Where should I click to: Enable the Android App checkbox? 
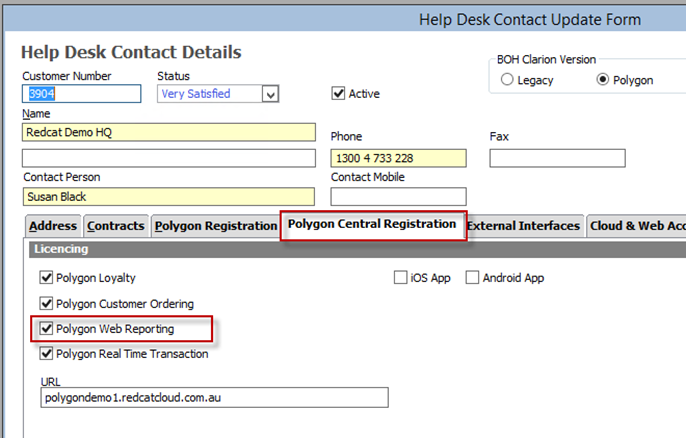point(472,277)
